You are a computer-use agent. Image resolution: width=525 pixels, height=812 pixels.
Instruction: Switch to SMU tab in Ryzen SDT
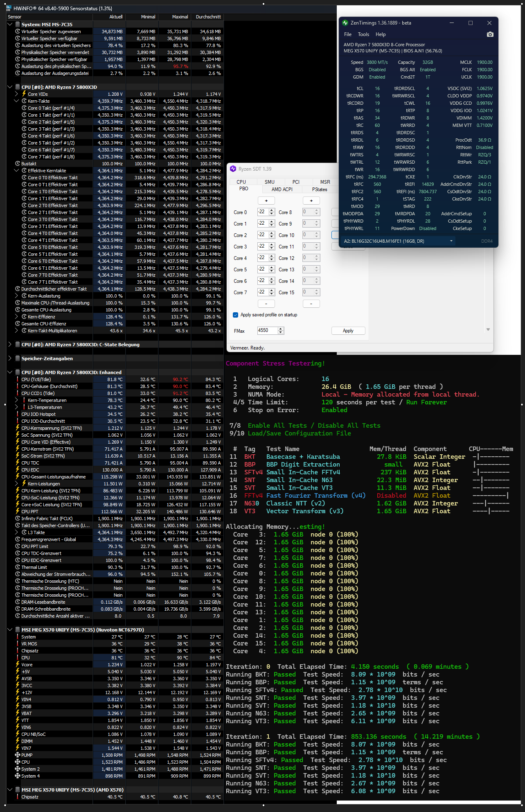coord(270,182)
